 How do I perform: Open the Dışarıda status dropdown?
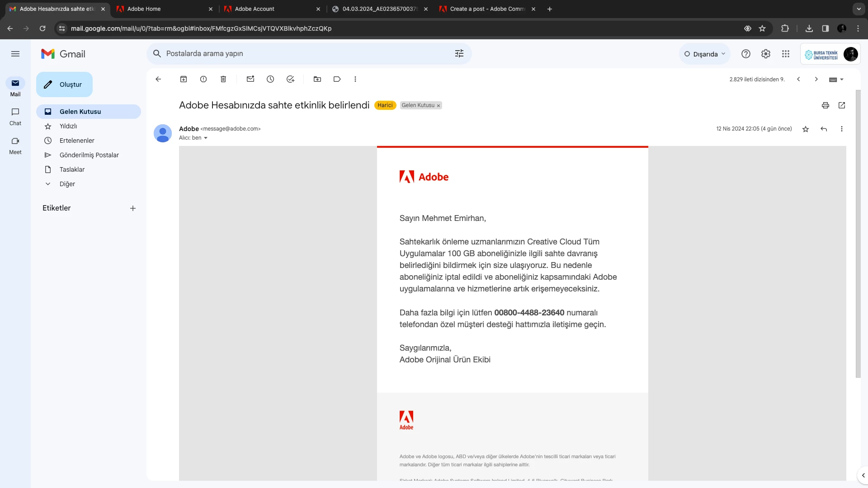pyautogui.click(x=705, y=54)
